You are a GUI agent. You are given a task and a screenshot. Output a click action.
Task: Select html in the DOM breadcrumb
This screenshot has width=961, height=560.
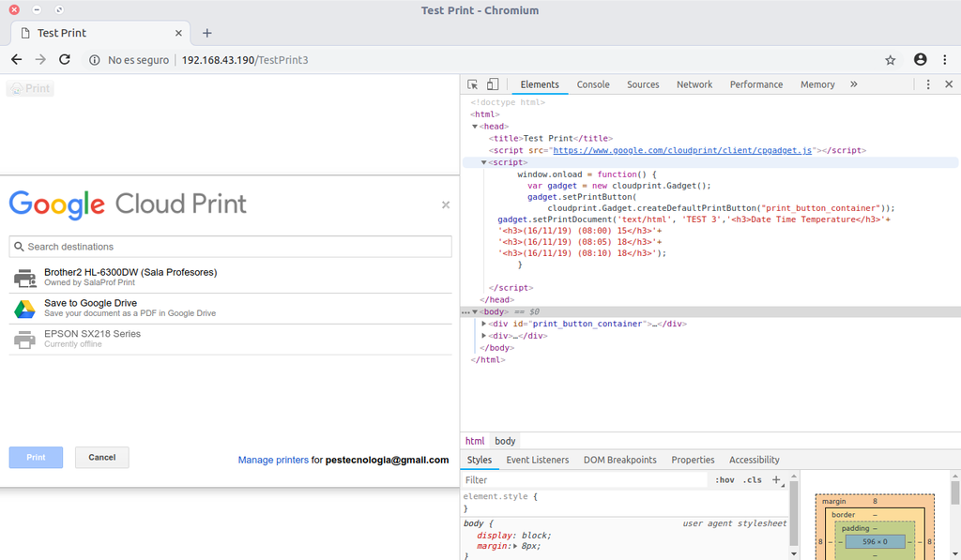pos(474,441)
